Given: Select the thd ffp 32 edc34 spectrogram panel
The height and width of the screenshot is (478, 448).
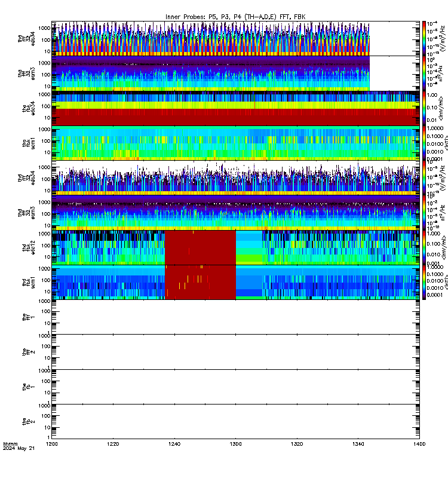Looking at the screenshot, I should 235,178.
